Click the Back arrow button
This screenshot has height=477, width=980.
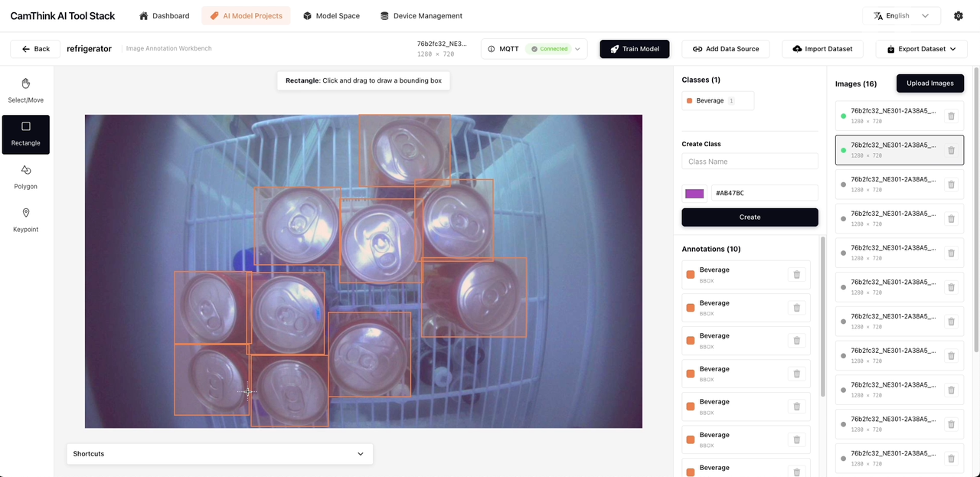(35, 49)
